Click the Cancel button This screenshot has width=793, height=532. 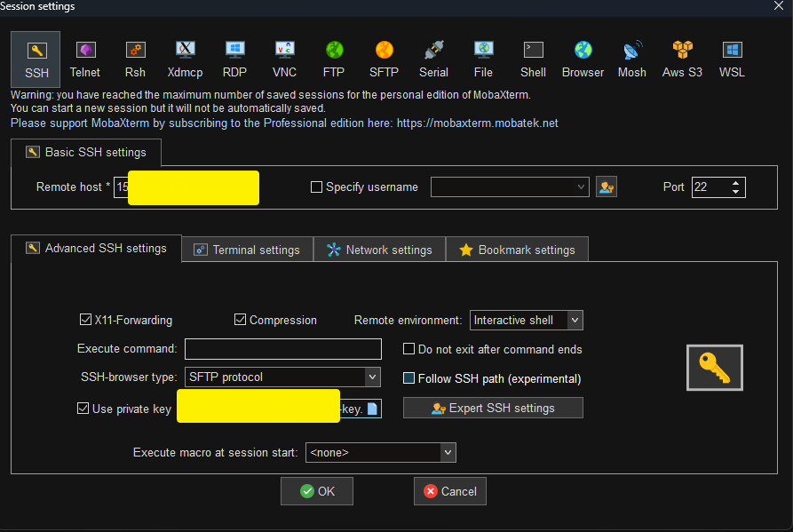[x=450, y=491]
